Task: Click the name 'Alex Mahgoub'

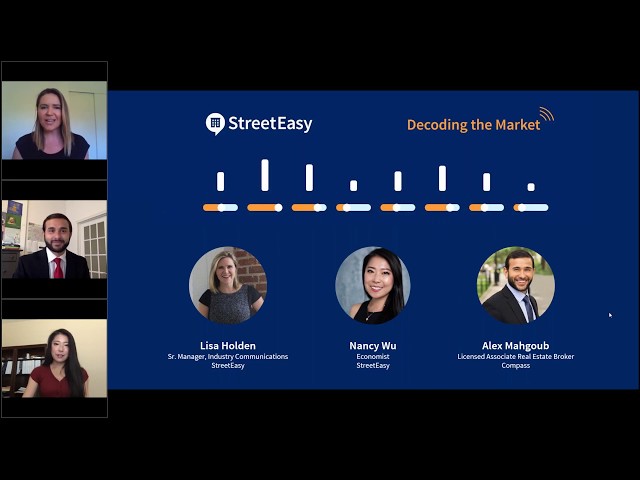Action: point(516,346)
